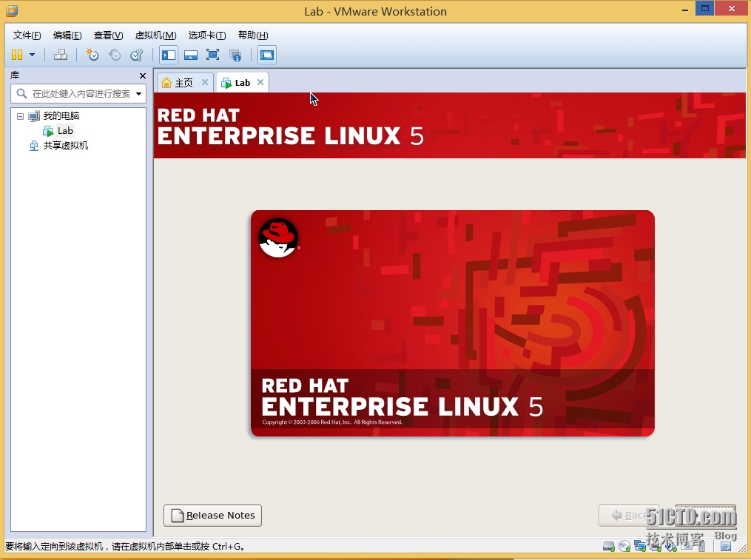751x560 pixels.
Task: Click the VMware Workstation title bar icon
Action: [12, 11]
